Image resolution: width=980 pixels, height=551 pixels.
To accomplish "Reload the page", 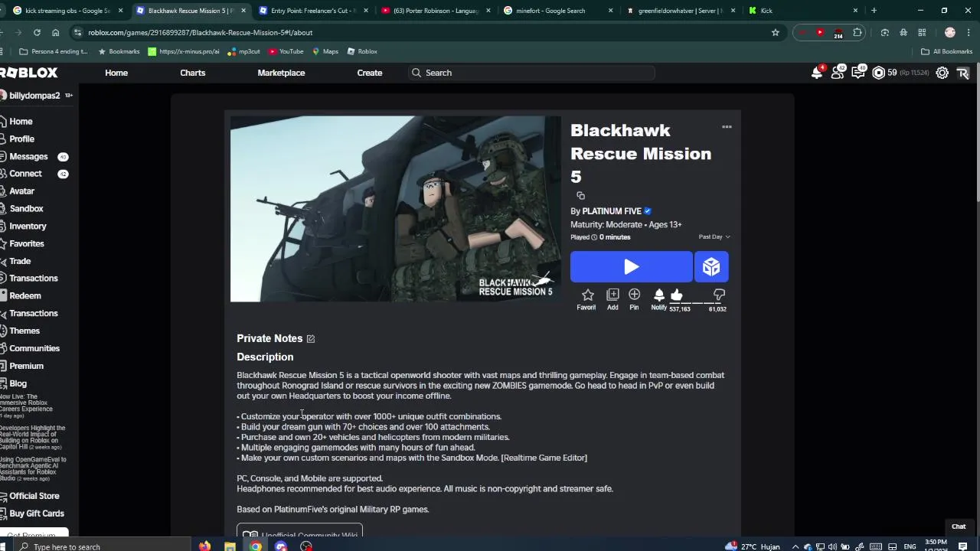I will tap(37, 32).
